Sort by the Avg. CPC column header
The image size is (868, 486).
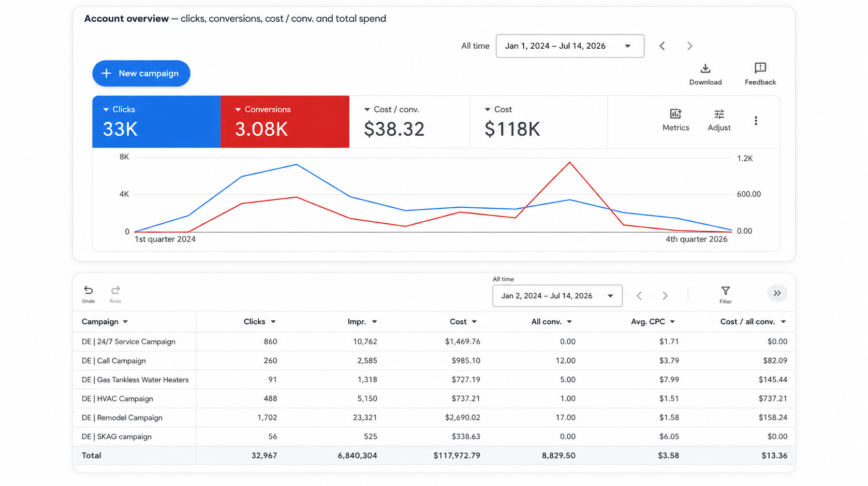tap(653, 322)
